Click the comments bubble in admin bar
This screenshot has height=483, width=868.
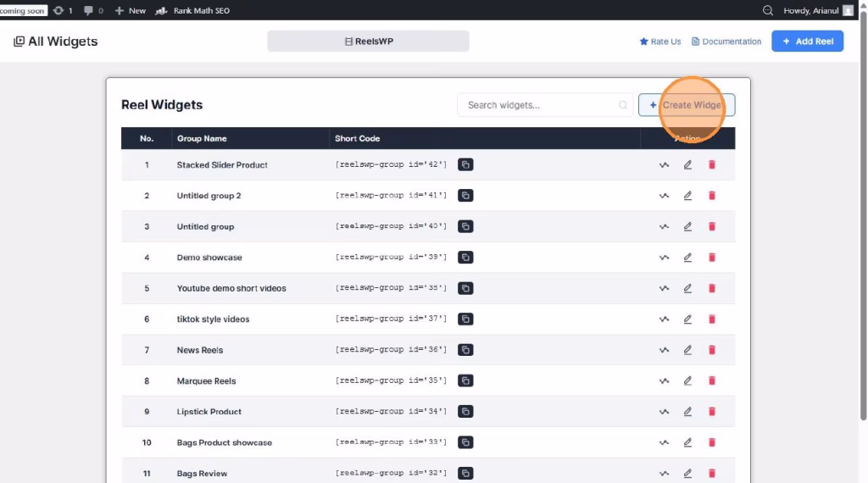pyautogui.click(x=92, y=10)
